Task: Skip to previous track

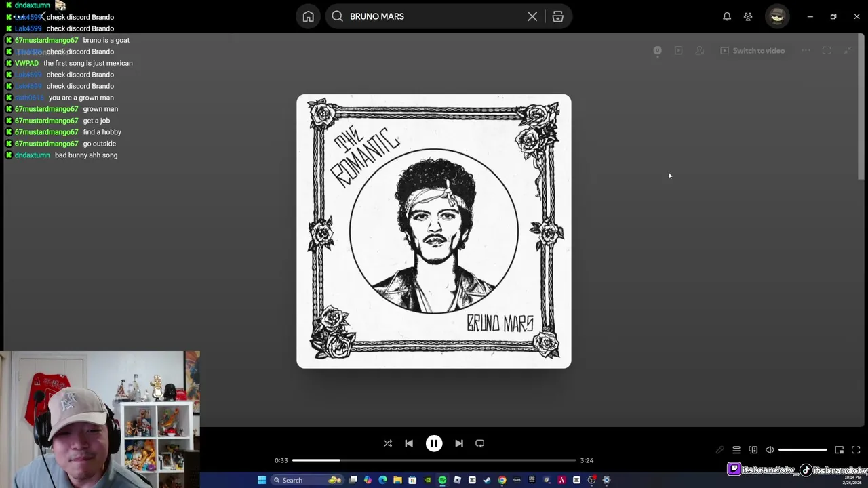Action: tap(409, 443)
